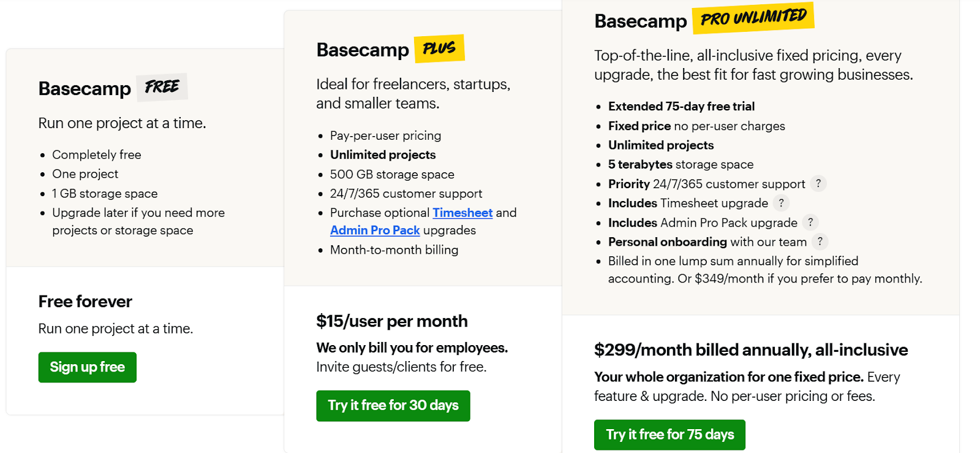The width and height of the screenshot is (980, 453).
Task: Click the yellow PLUS badge
Action: (439, 48)
